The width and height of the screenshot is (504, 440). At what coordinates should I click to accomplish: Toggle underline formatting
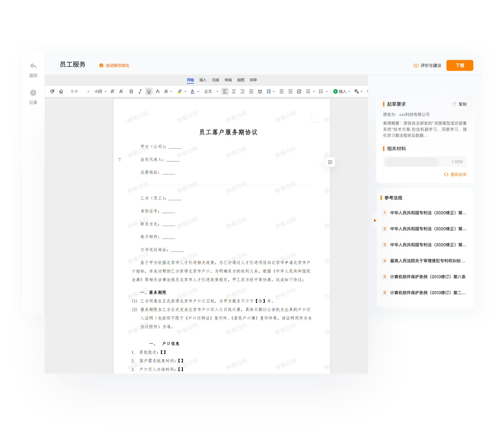(x=149, y=91)
